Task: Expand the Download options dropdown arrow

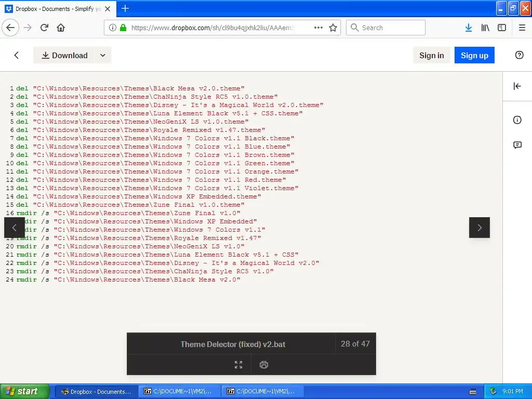Action: [103, 55]
